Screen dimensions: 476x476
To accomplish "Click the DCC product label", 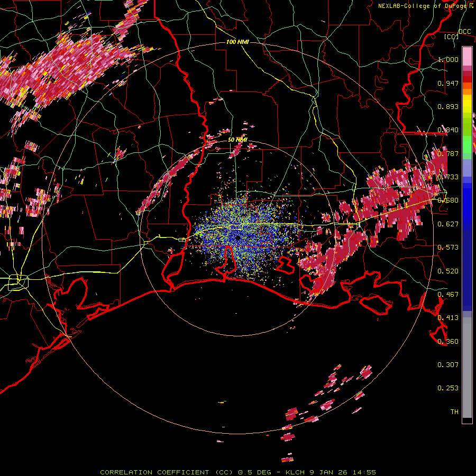I will point(464,32).
